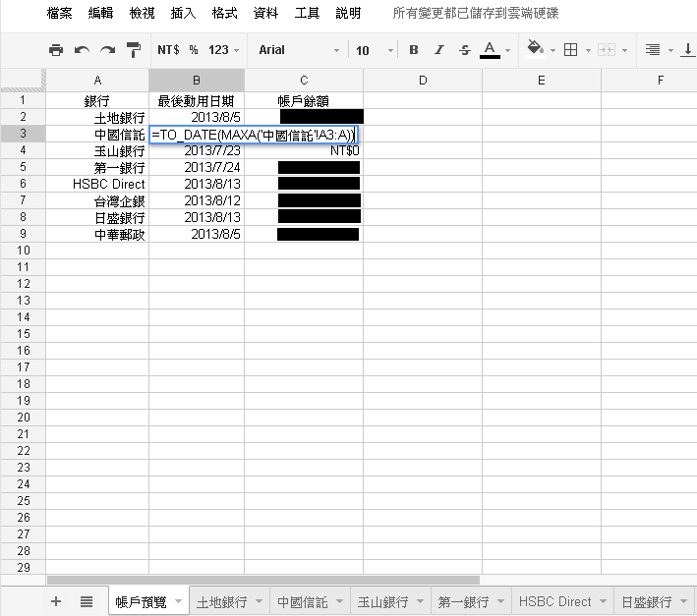Click the Merge cells icon
Screen dimensions: 697x616
[607, 50]
